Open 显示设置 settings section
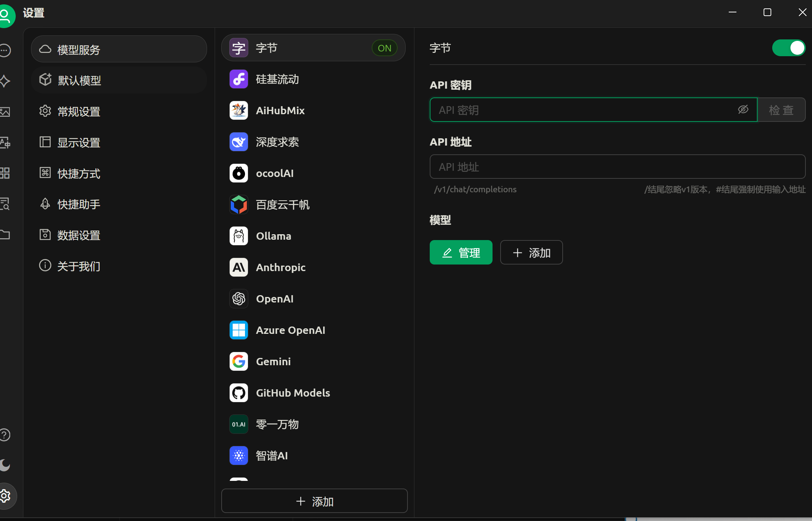812x521 pixels. click(x=119, y=142)
